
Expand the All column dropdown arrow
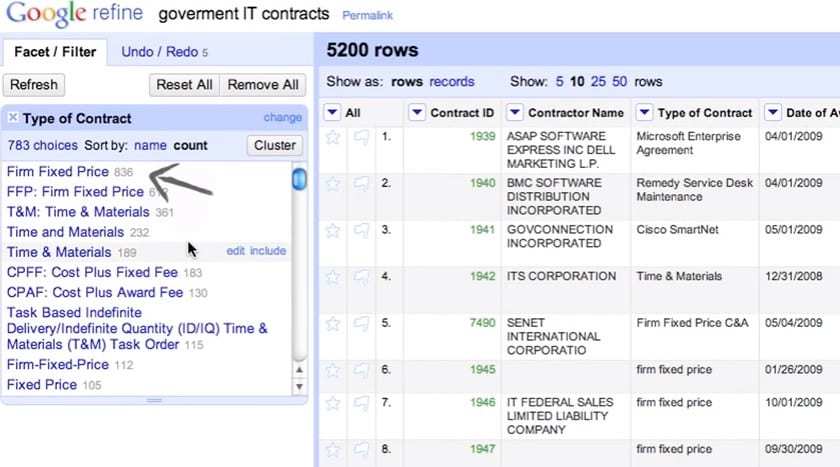333,113
